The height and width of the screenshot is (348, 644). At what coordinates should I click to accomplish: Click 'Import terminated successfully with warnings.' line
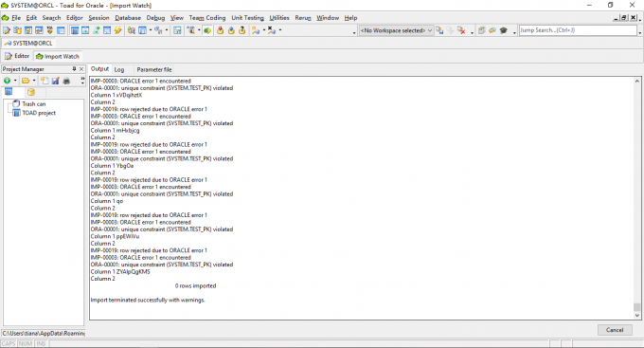coord(148,300)
